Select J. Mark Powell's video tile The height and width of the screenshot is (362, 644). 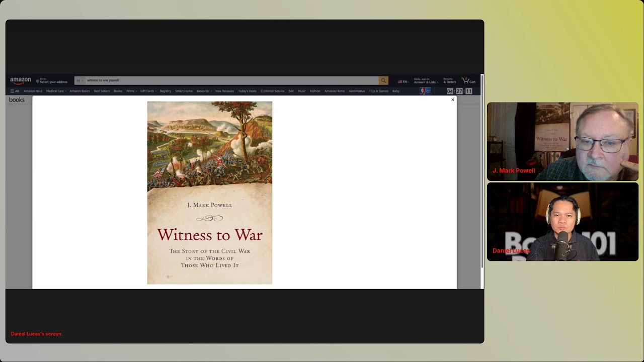[562, 142]
